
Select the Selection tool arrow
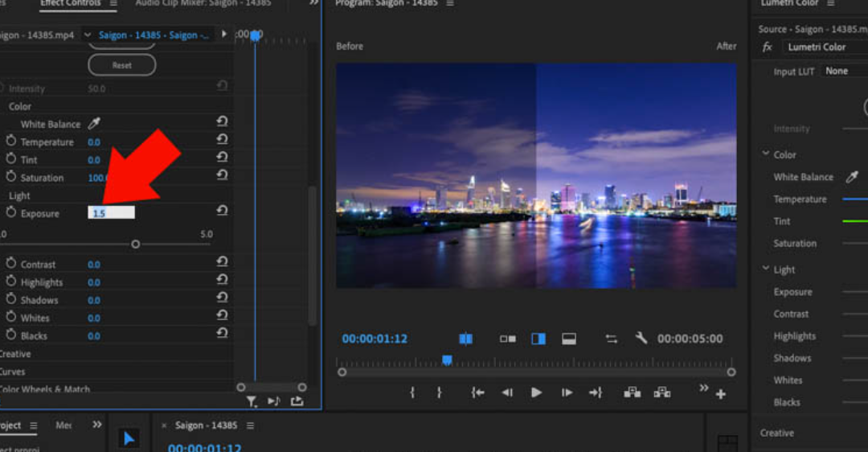point(129,438)
